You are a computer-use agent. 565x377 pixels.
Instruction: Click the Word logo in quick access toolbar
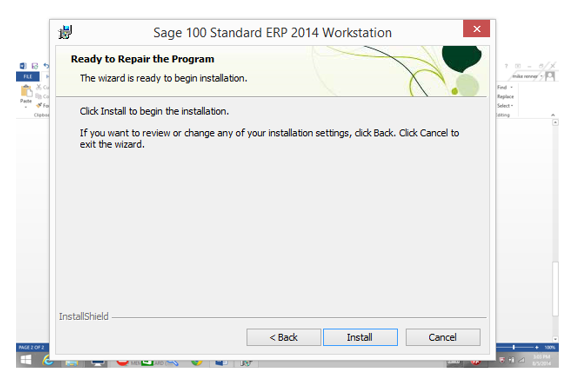(x=23, y=66)
